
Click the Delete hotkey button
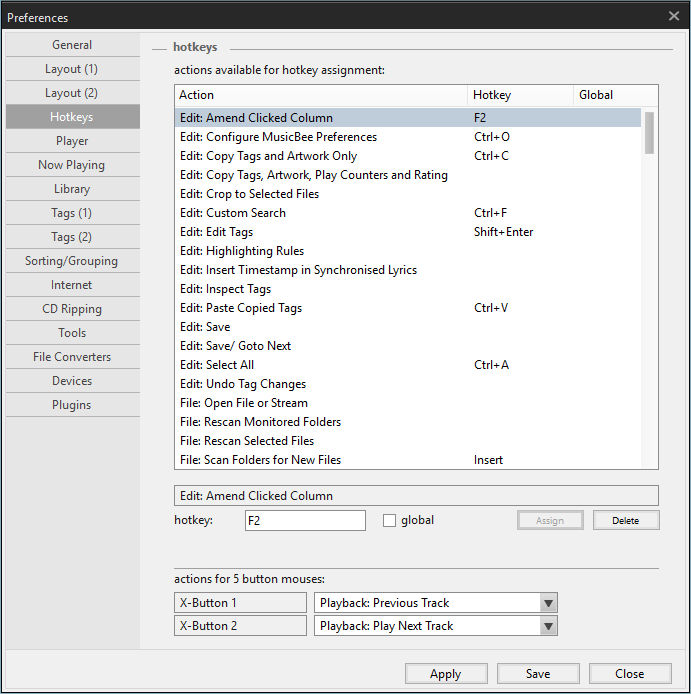(x=626, y=520)
